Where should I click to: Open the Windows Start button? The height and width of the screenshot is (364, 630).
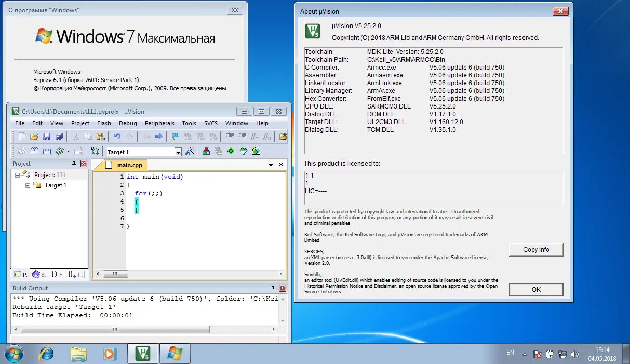(14, 354)
